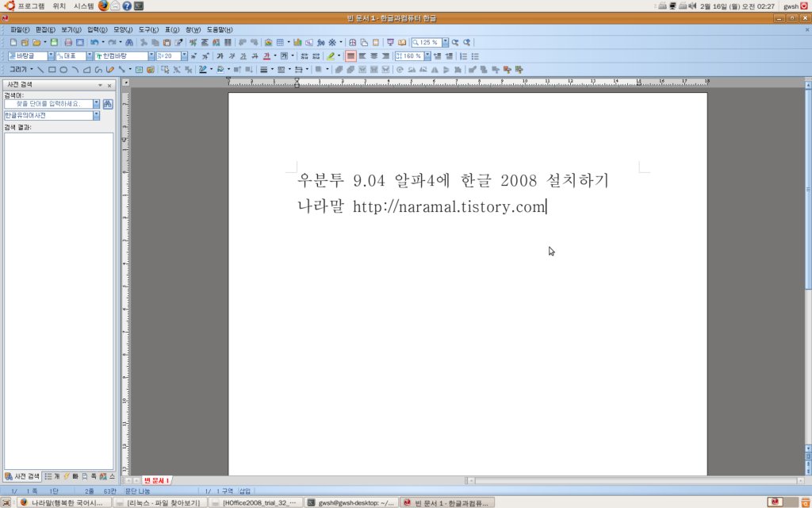
Task: Click the insert picture icon
Action: coord(268,43)
